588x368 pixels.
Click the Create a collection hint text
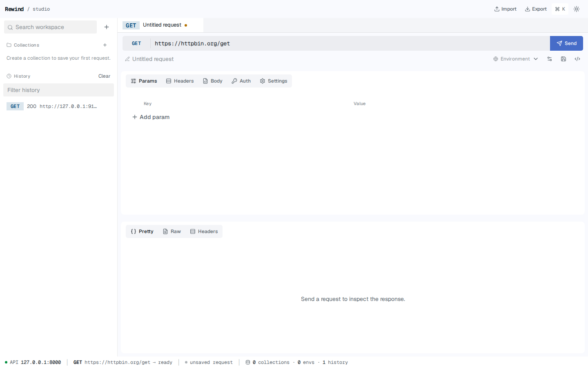58,58
